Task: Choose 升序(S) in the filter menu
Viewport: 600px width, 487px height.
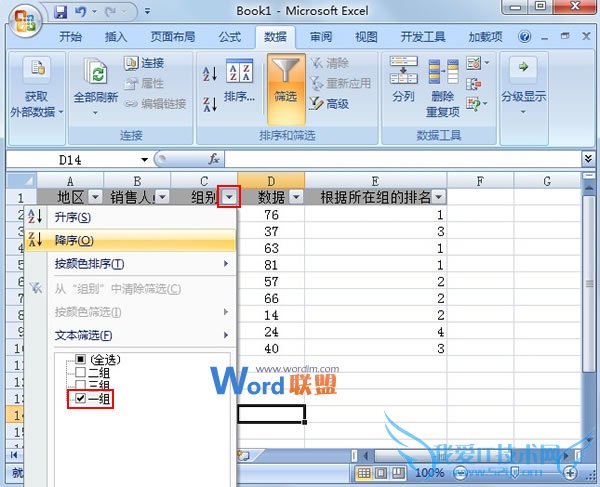Action: coord(130,217)
